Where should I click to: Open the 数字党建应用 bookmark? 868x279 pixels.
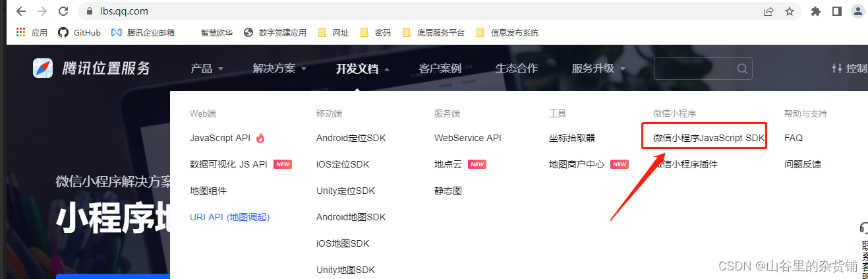(275, 32)
